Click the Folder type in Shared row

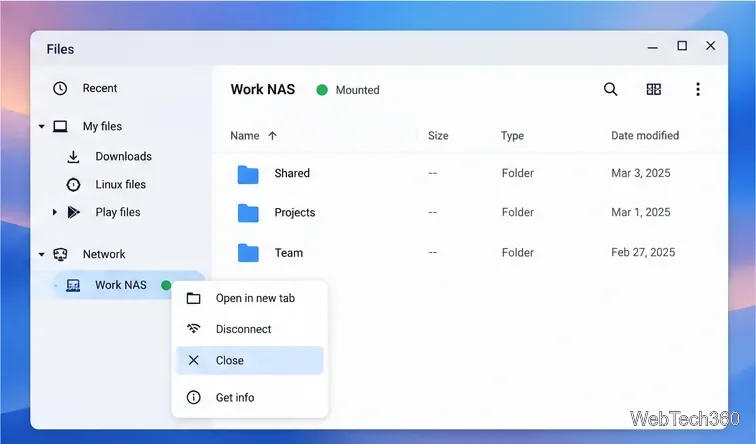pos(518,173)
